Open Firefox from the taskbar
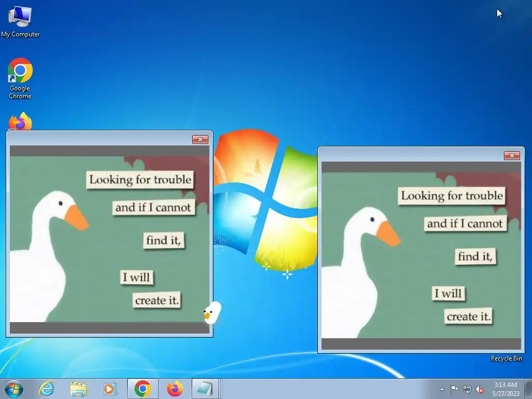The width and height of the screenshot is (532, 399). (175, 389)
